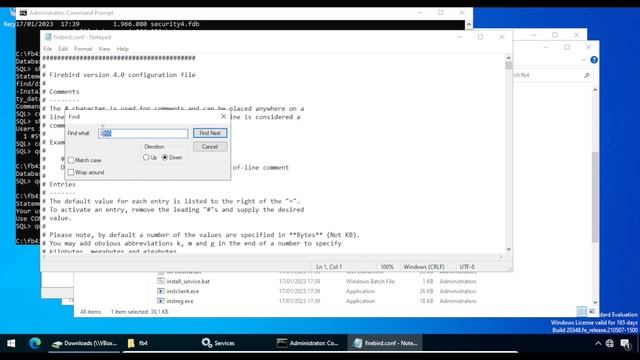Close the Find dialog with X

click(223, 117)
